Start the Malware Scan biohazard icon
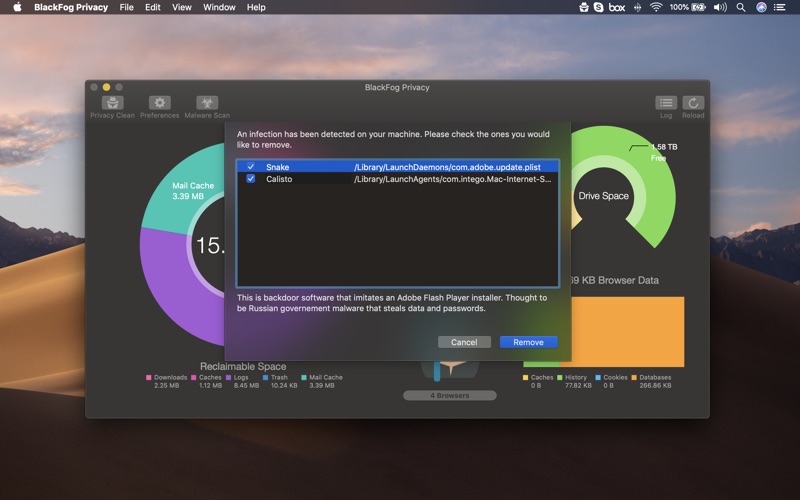 [207, 103]
